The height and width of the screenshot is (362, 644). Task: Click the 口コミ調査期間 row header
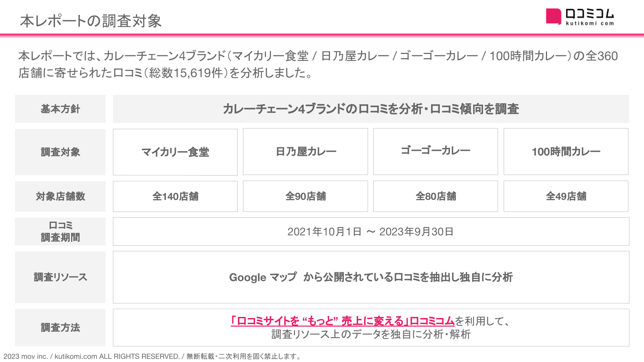[x=60, y=231]
